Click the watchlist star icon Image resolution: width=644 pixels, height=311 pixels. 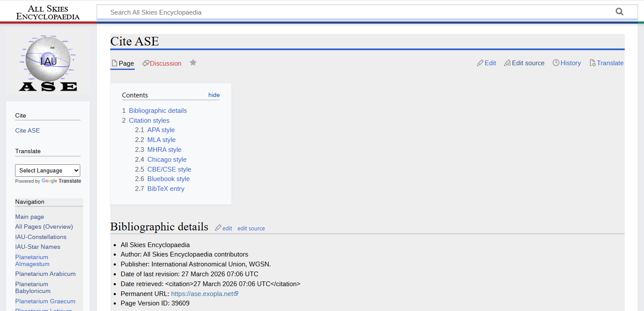[x=193, y=63]
